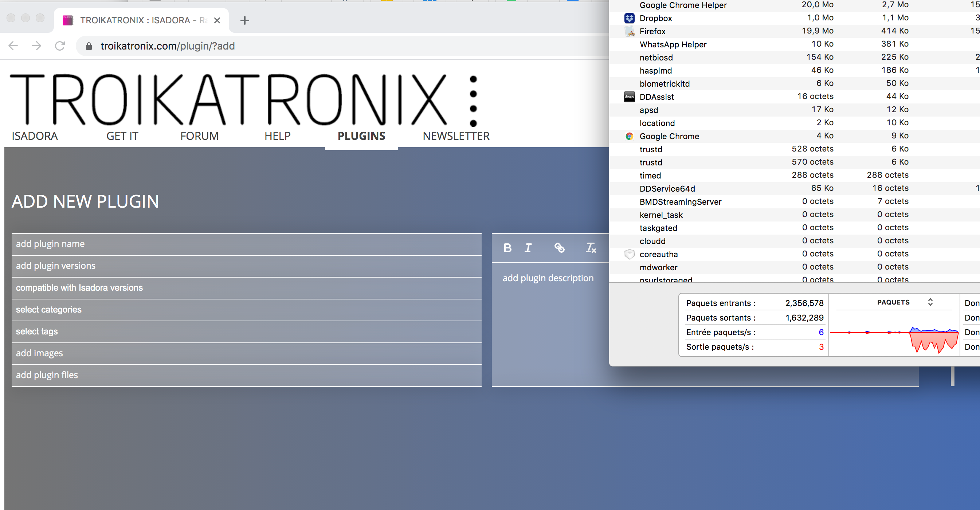Go to the FORUM page
Viewport: 980px width, 510px height.
[x=199, y=136]
